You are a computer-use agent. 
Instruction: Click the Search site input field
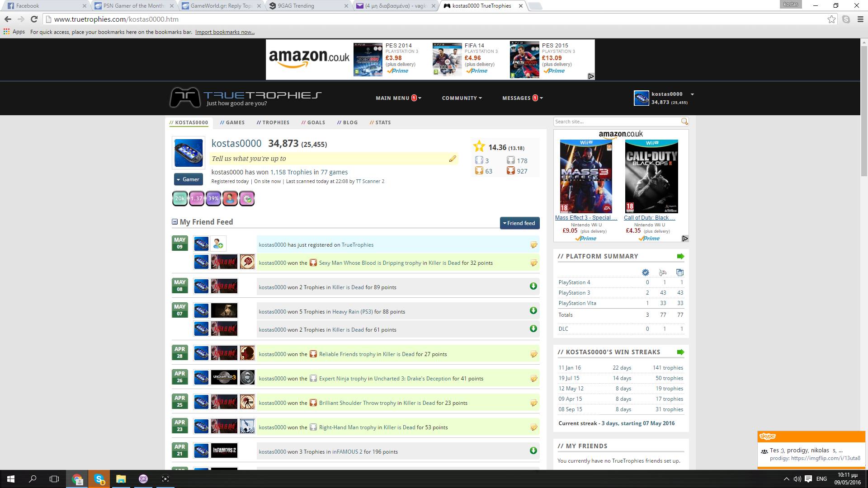click(617, 122)
